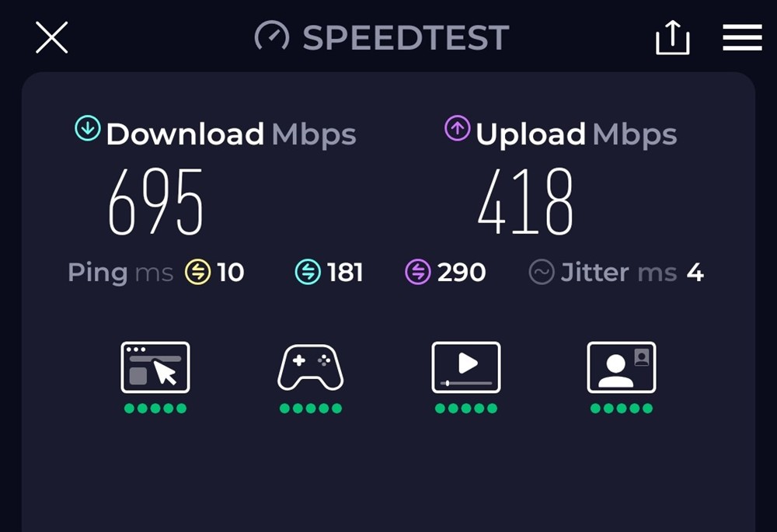Open the hamburger menu
This screenshot has width=777, height=532.
tap(742, 37)
